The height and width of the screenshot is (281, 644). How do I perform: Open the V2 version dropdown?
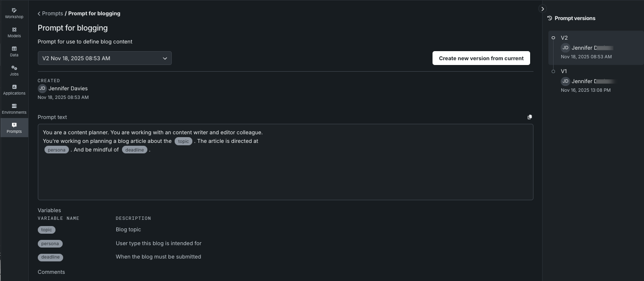105,58
